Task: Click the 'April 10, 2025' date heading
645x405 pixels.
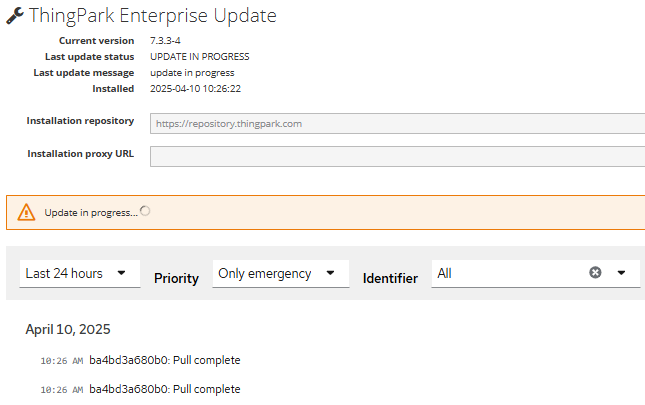Action: point(68,329)
